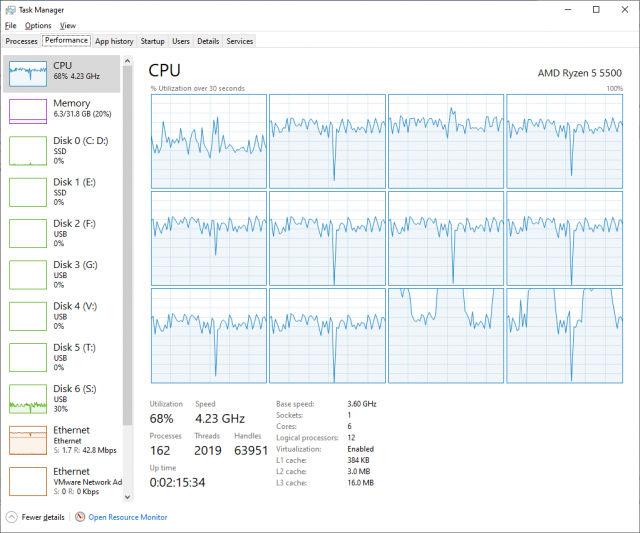Open the Memory performance graph icon
Screen dimensions: 640x533
point(28,111)
